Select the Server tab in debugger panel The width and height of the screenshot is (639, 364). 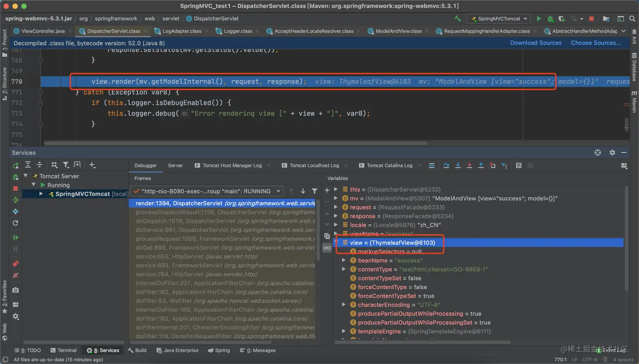[x=175, y=166]
